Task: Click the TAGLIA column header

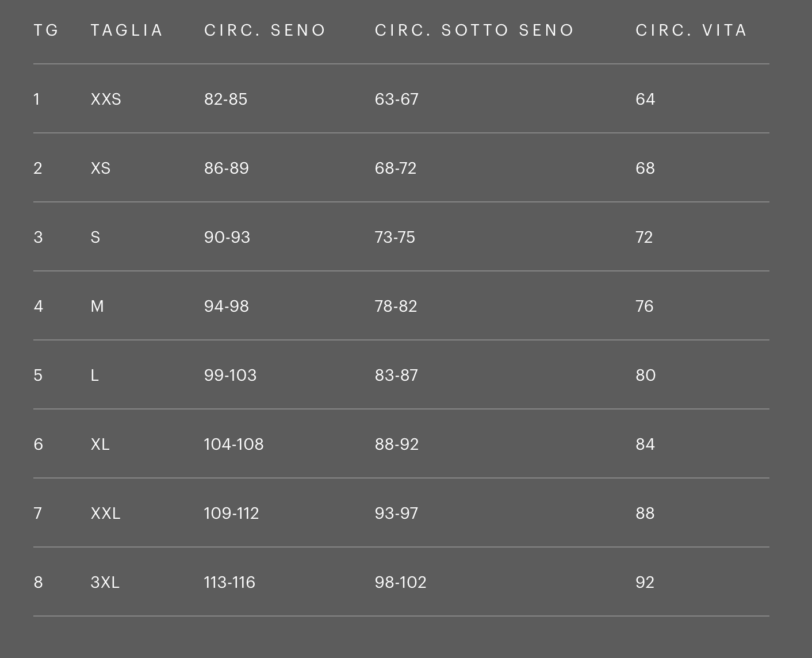Action: [127, 30]
